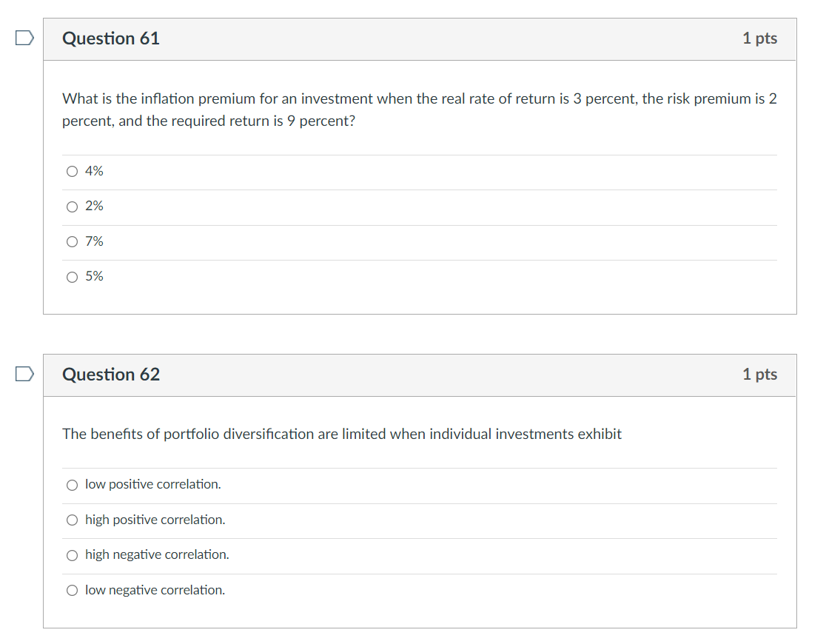Choose the high positive correlation answer
The height and width of the screenshot is (644, 826).
[72, 520]
